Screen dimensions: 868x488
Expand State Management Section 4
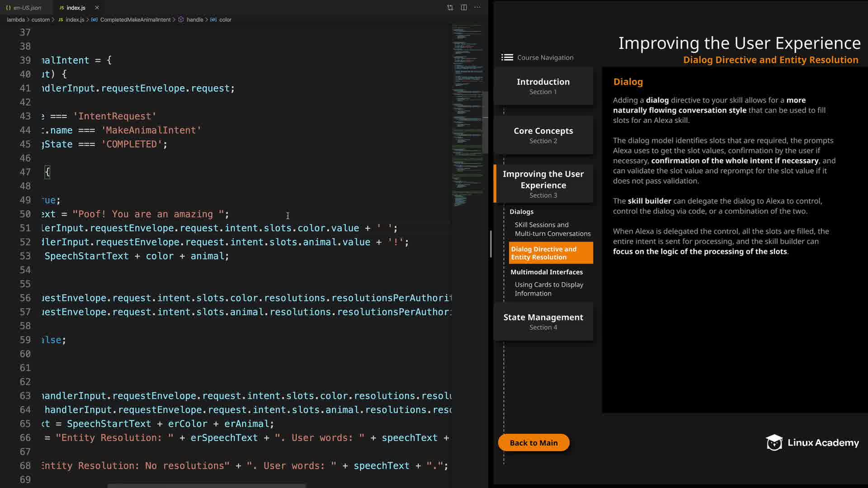pos(543,321)
